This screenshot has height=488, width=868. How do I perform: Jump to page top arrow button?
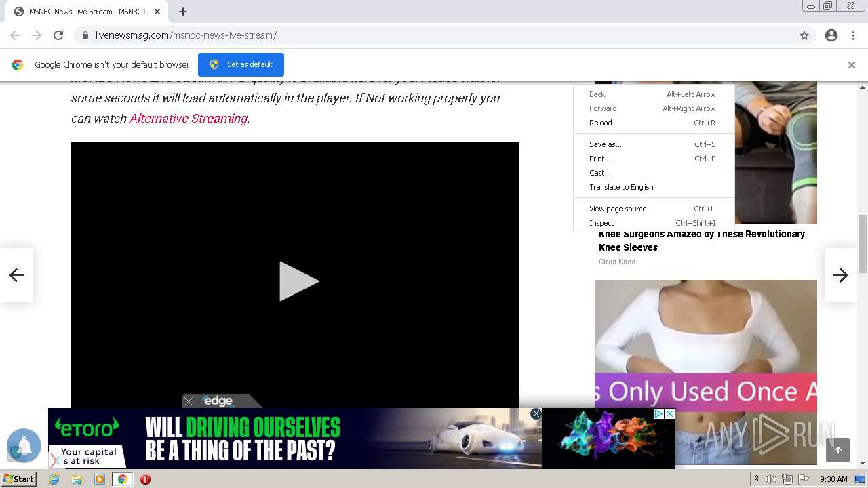(838, 450)
